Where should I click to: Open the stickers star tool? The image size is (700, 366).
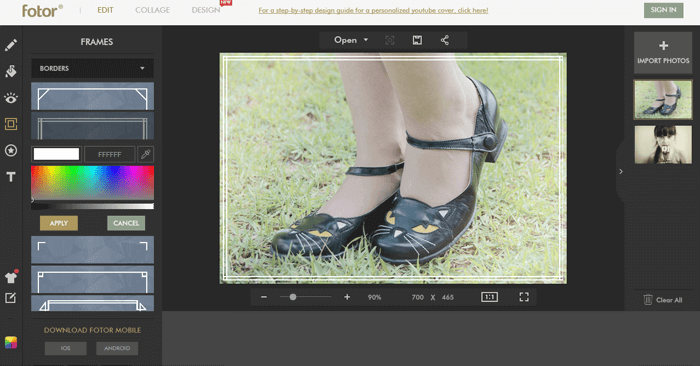pos(11,150)
